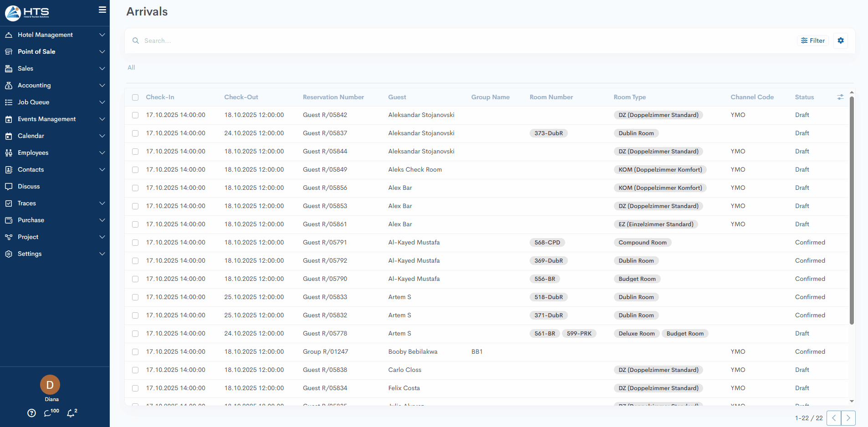The height and width of the screenshot is (427, 868).
Task: Open Discuss from the sidebar
Action: [x=29, y=186]
